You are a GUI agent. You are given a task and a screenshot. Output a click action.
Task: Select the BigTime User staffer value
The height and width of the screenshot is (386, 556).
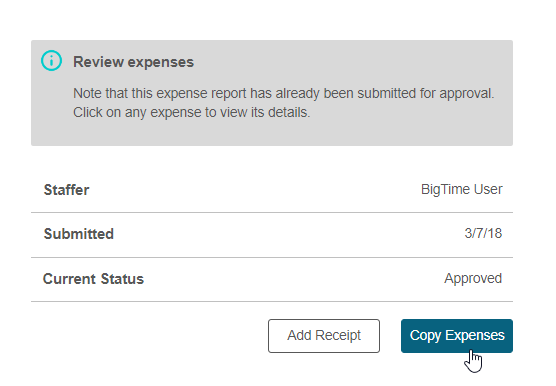(x=461, y=189)
